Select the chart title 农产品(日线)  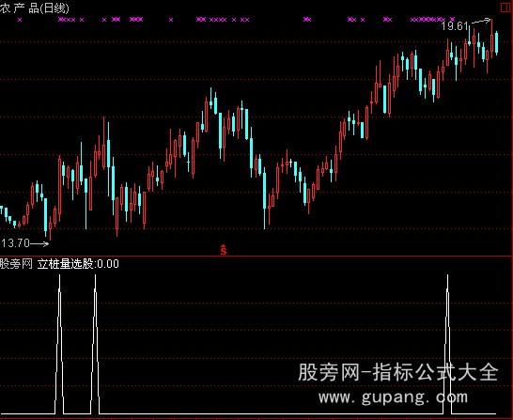click(35, 8)
